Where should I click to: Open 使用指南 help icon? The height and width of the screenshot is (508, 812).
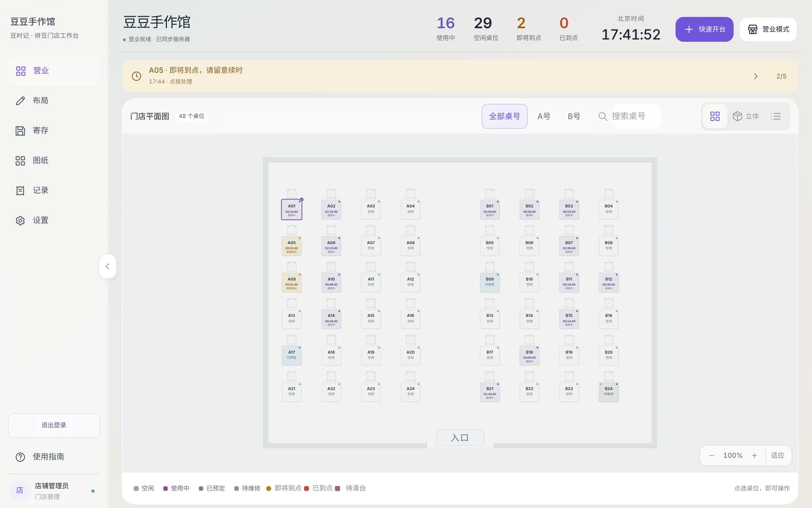click(20, 457)
